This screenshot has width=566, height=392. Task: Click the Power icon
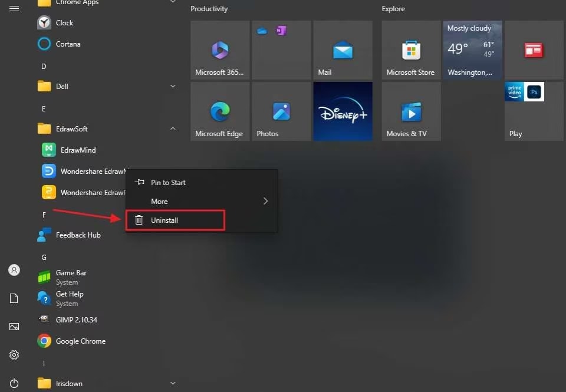pyautogui.click(x=14, y=383)
